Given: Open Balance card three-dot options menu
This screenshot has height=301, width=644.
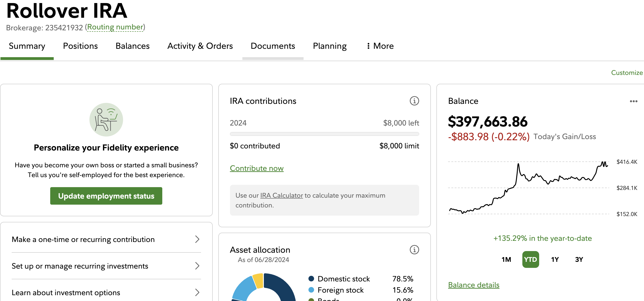Looking at the screenshot, I should pos(633,101).
